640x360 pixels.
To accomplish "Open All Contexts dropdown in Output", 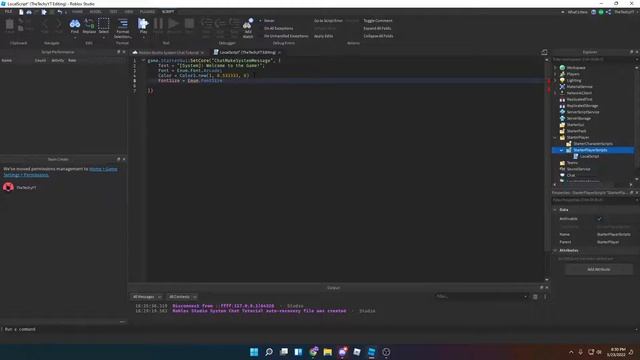I will tap(182, 297).
